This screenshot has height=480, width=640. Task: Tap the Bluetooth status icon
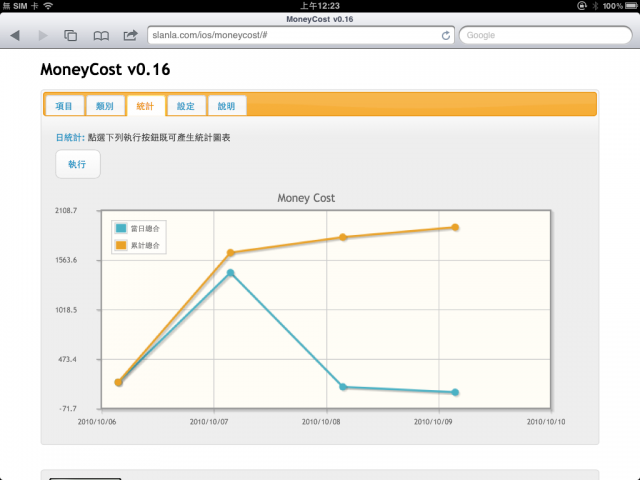(595, 6)
